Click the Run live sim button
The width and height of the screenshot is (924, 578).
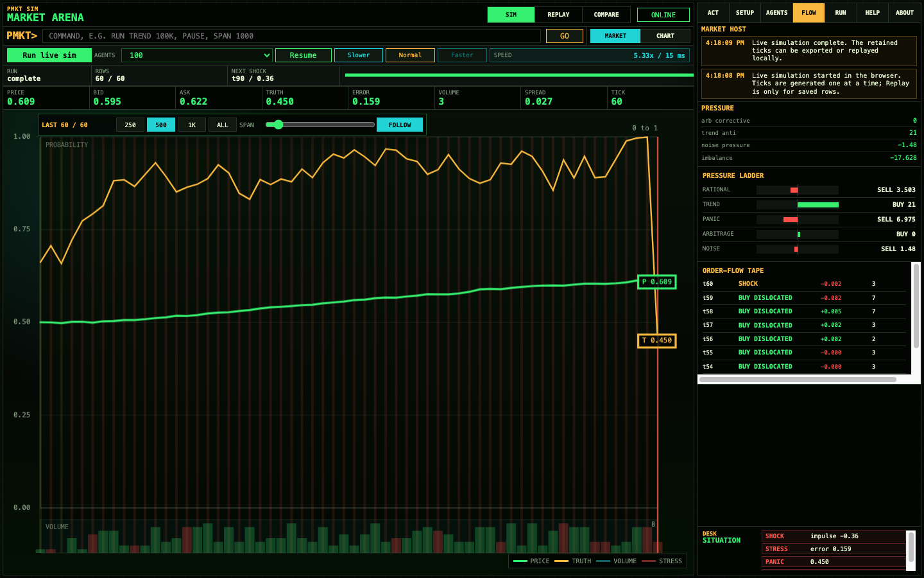pyautogui.click(x=49, y=55)
